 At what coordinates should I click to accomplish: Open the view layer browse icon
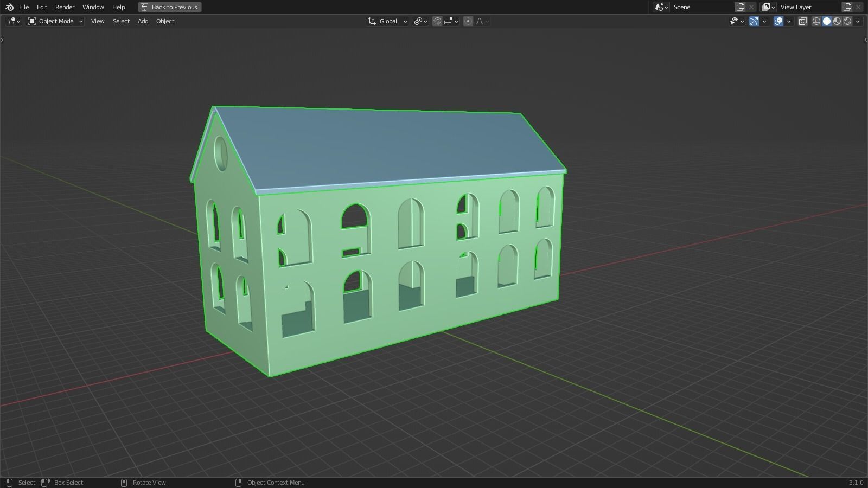(x=768, y=7)
